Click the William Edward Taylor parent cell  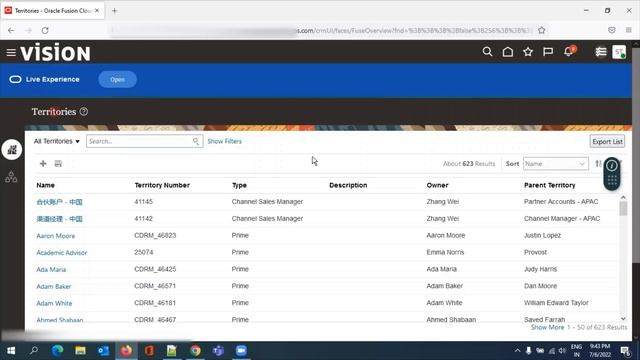click(x=556, y=303)
